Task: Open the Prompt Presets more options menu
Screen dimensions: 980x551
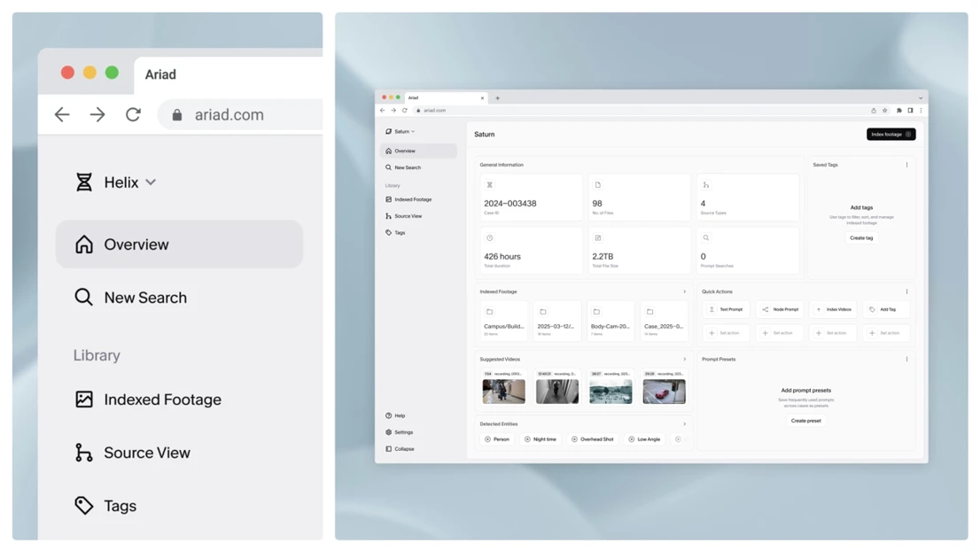Action: point(906,360)
